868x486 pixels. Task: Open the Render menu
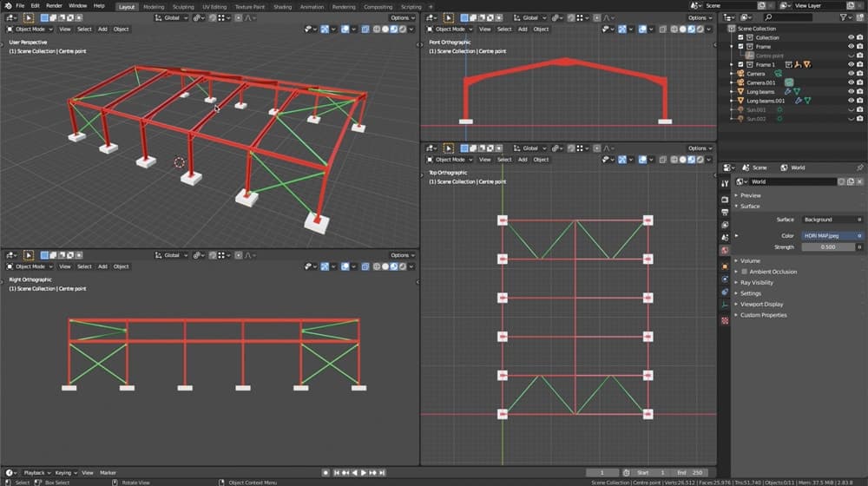(x=54, y=6)
